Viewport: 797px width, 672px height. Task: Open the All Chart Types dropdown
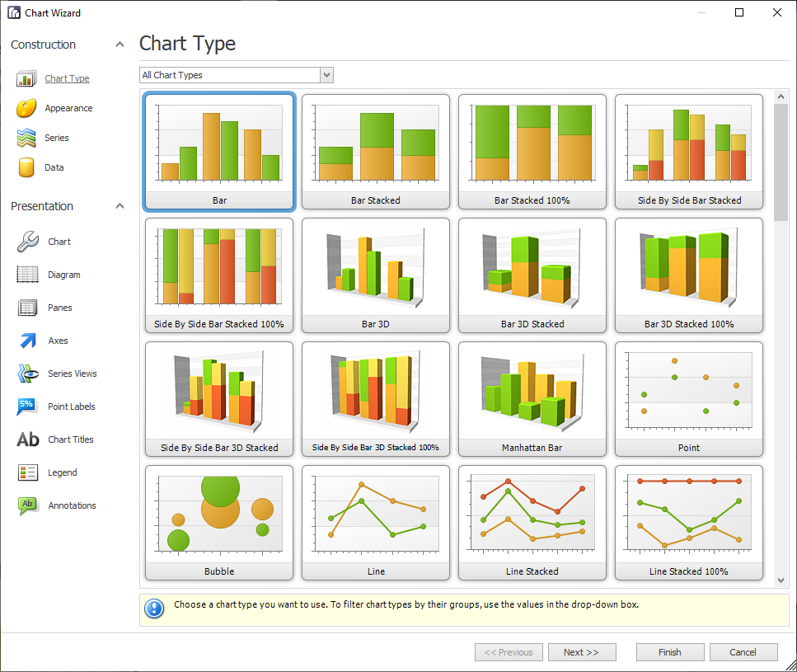(x=327, y=74)
